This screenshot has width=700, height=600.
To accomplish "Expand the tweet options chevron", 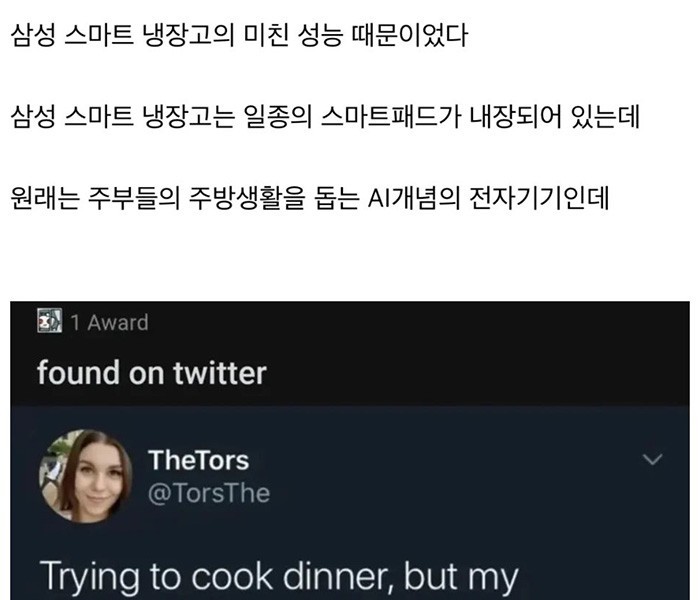I will coord(652,460).
